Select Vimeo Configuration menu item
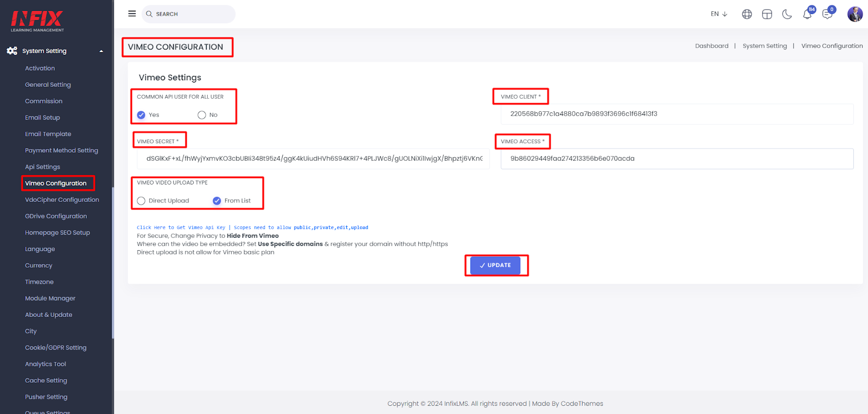 [x=55, y=183]
